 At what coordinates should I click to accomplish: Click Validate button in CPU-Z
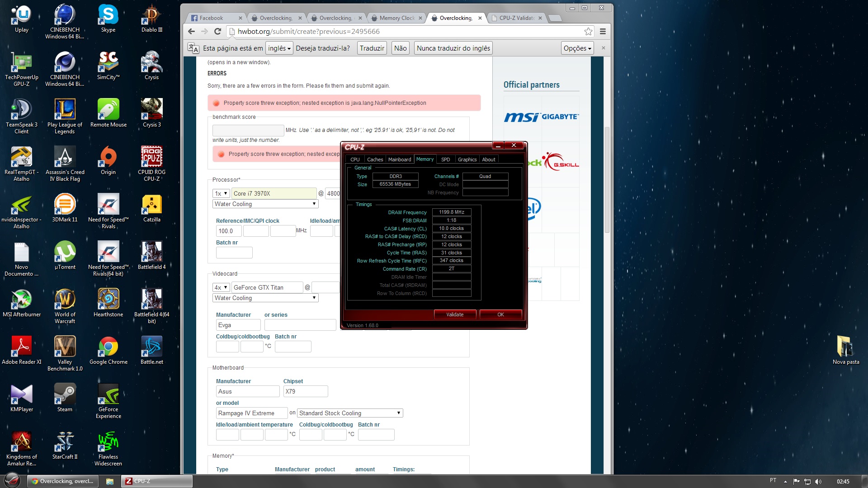[455, 314]
